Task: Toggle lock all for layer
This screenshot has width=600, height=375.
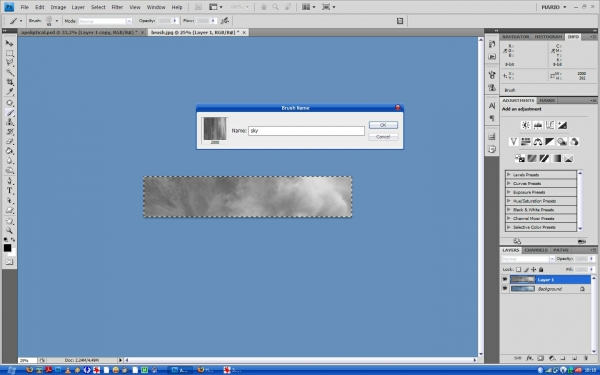Action: (x=541, y=270)
